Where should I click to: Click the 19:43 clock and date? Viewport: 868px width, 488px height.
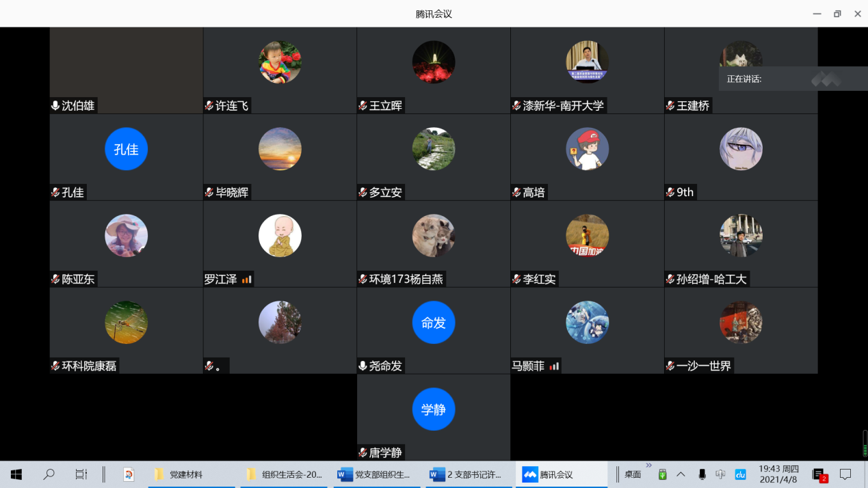778,474
